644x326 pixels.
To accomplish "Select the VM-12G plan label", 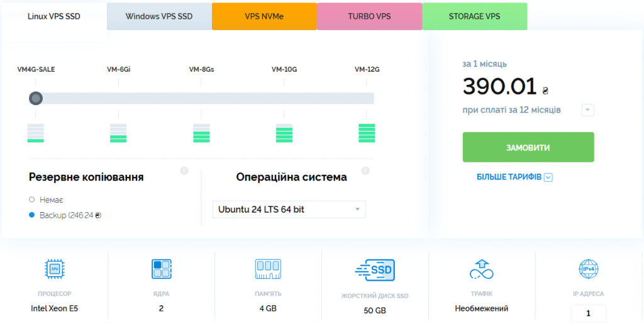I will pos(367,69).
